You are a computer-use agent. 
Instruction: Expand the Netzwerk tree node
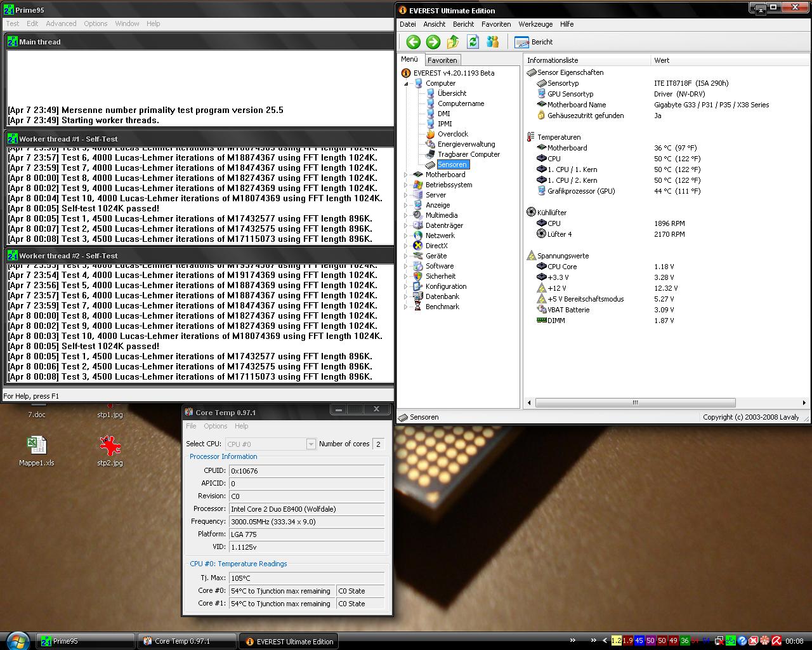pyautogui.click(x=406, y=235)
